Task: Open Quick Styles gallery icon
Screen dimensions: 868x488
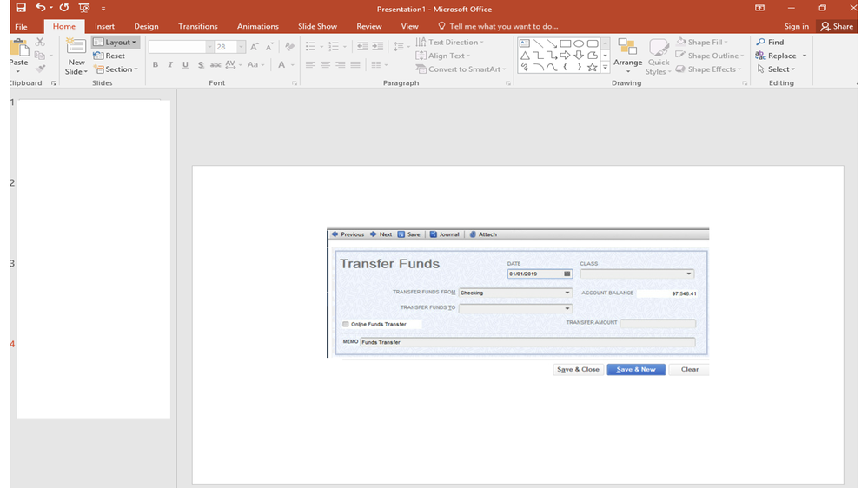Action: (659, 48)
